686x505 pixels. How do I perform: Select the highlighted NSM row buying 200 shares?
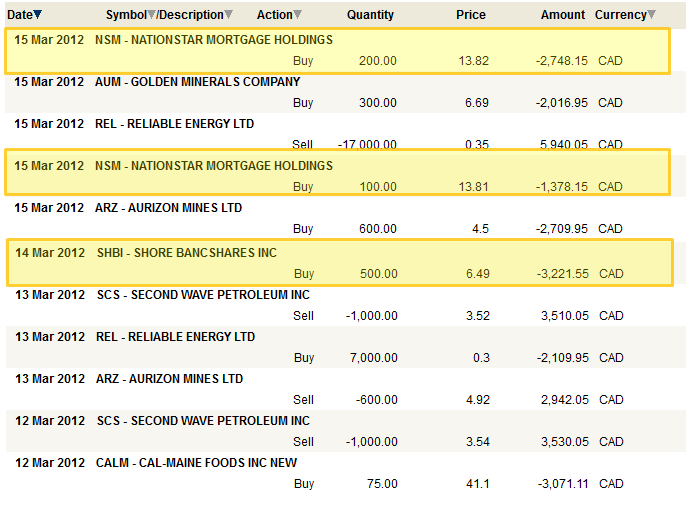coord(337,50)
